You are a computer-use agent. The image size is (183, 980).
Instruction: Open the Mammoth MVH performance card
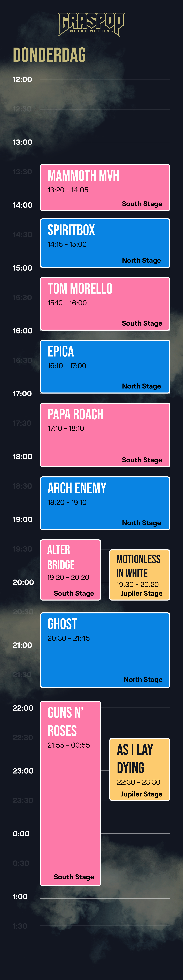[x=105, y=188]
